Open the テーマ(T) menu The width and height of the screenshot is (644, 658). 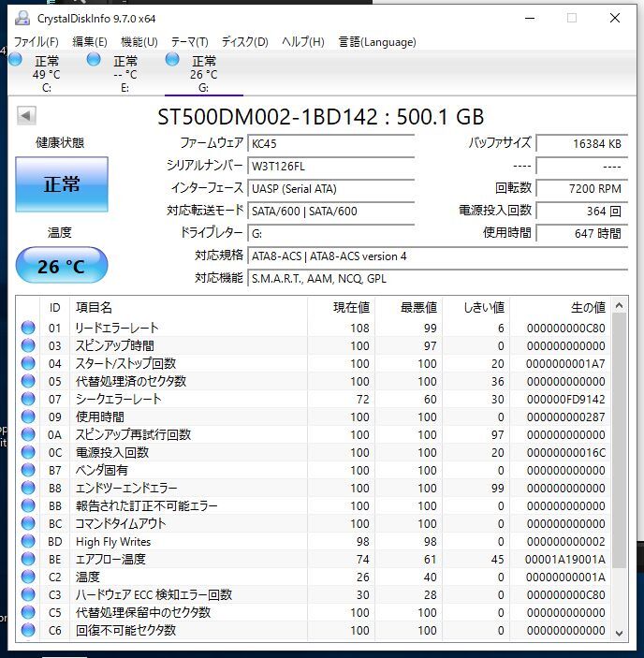coord(190,42)
